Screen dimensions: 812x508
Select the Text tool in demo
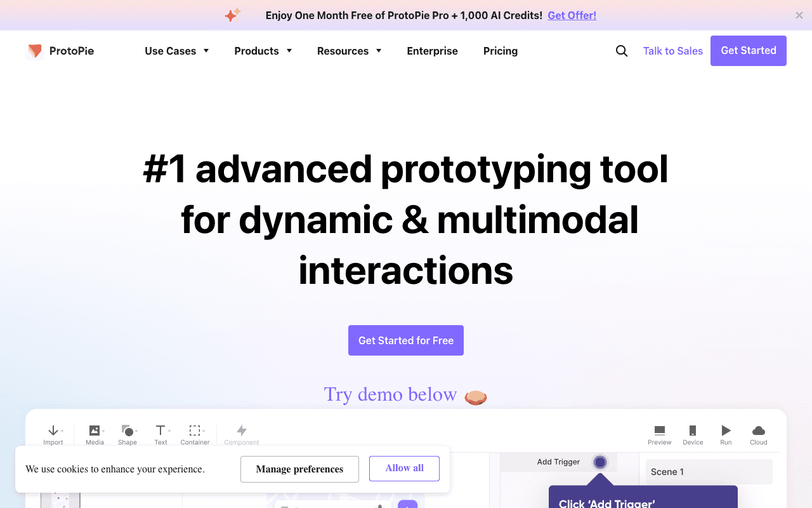point(161,435)
